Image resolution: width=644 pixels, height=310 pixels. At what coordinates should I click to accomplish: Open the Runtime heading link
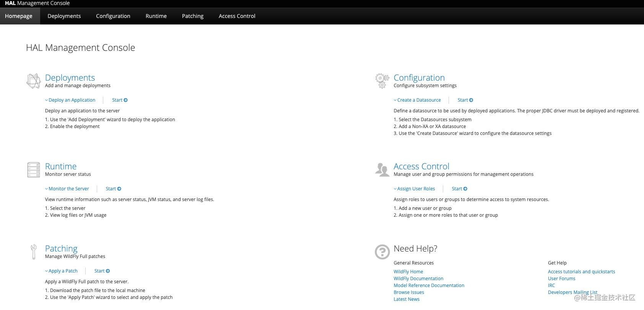coord(61,166)
